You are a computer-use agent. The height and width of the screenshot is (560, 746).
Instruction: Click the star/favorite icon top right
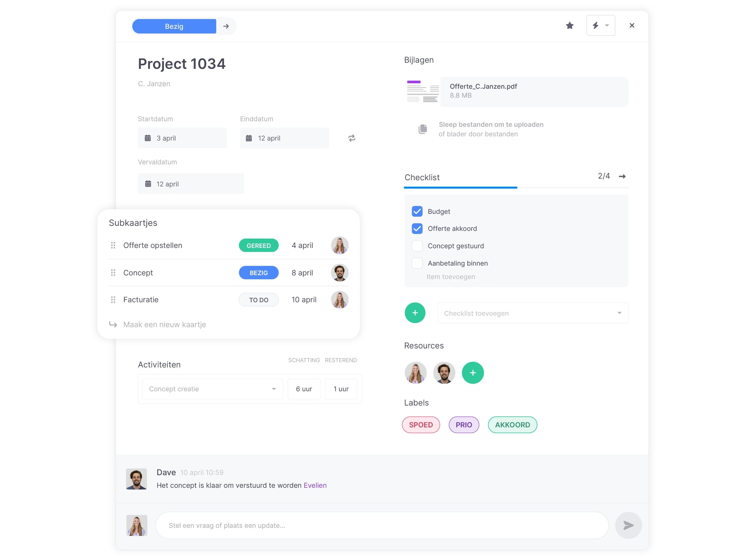569,25
